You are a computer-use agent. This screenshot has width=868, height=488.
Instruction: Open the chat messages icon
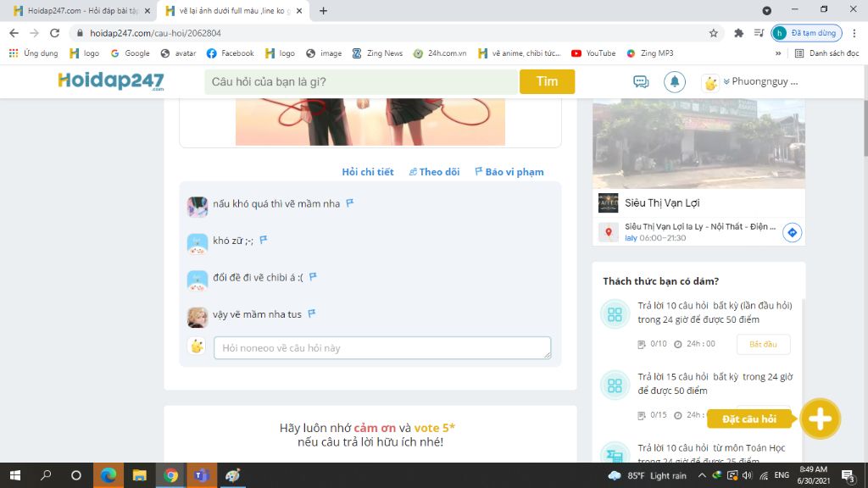point(641,82)
